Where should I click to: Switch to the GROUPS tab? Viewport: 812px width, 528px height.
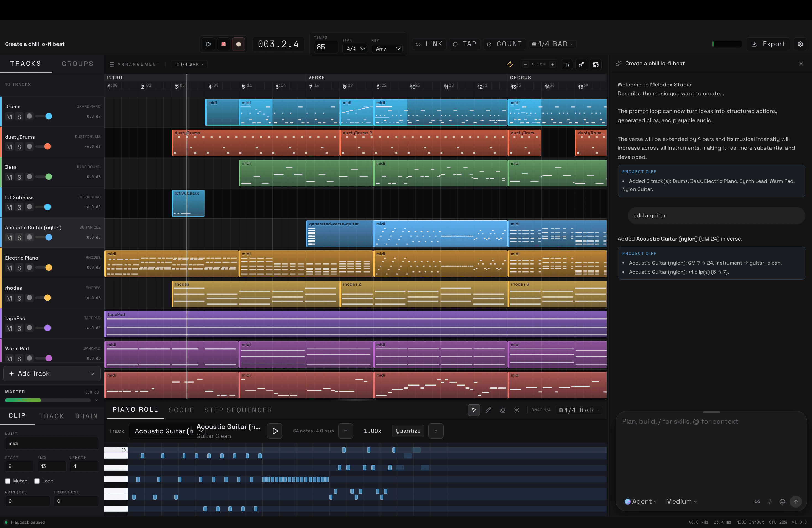point(77,64)
